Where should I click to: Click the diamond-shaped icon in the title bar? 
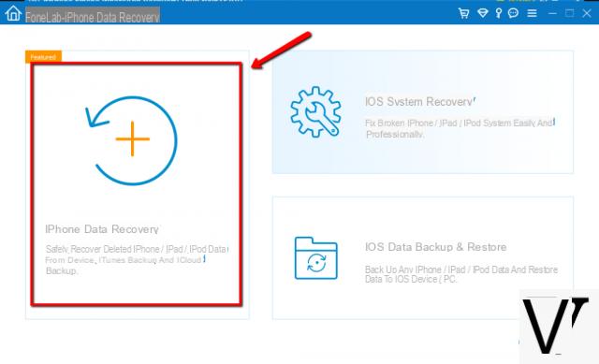coord(483,13)
